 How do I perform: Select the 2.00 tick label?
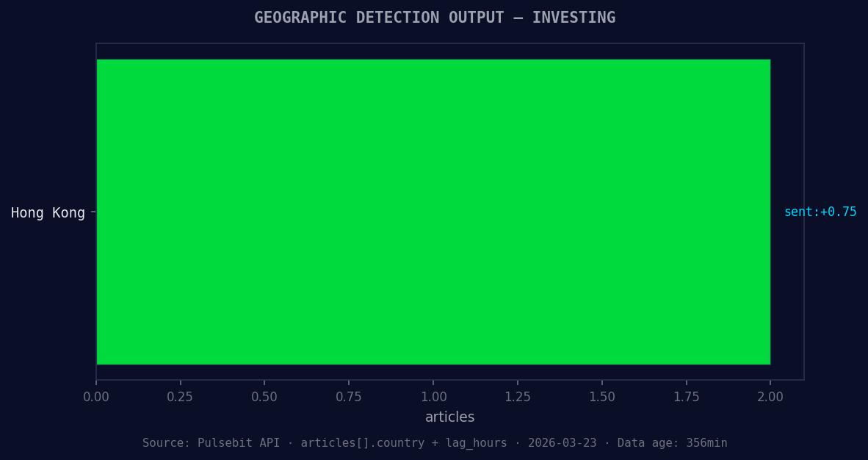[x=770, y=396]
